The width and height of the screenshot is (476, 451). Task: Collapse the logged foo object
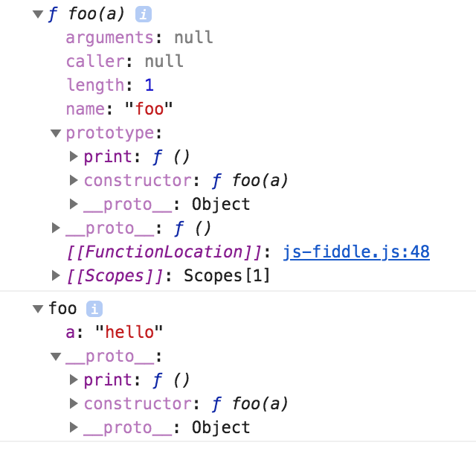pos(38,309)
